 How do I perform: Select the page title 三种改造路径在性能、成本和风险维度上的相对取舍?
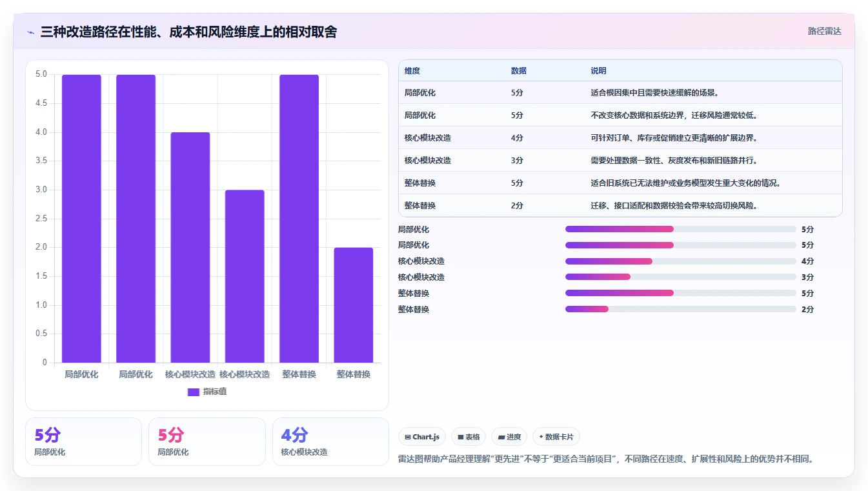coord(188,32)
